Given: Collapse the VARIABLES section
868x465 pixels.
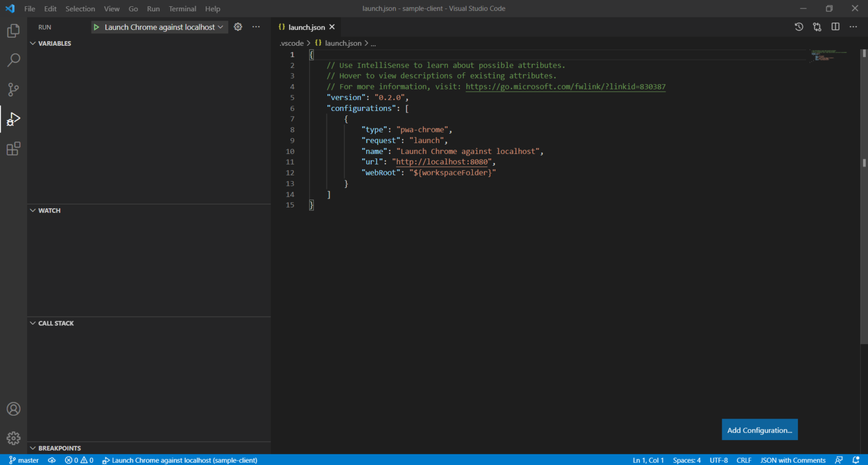Looking at the screenshot, I should click(x=33, y=43).
